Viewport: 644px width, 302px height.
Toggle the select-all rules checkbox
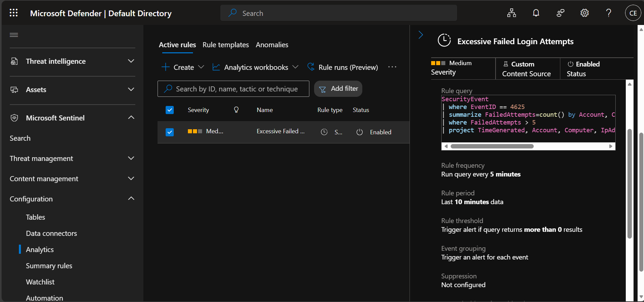click(x=170, y=110)
